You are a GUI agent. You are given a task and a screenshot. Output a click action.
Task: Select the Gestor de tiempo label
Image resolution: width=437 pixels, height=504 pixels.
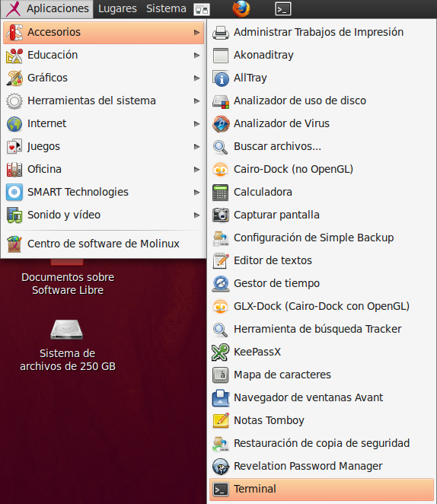pos(276,283)
